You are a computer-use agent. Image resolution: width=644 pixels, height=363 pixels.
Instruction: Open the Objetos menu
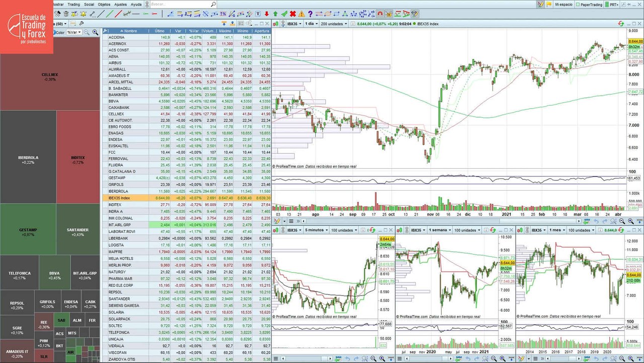point(104,4)
